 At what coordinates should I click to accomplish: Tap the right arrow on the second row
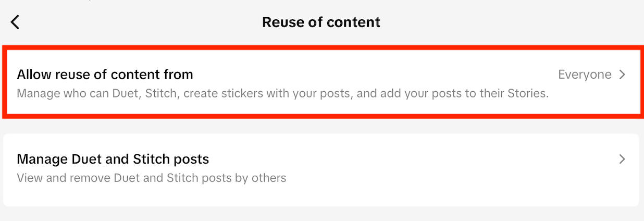(622, 159)
